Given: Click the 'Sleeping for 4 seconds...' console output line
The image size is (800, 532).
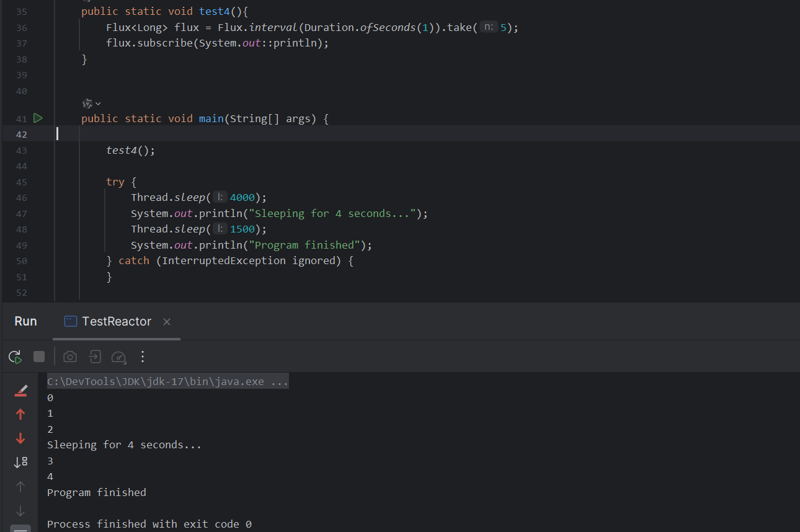Looking at the screenshot, I should tap(125, 445).
